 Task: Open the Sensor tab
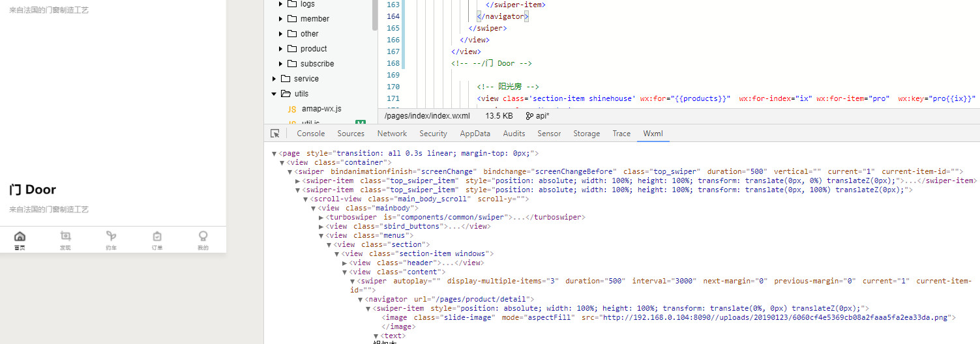(x=549, y=134)
